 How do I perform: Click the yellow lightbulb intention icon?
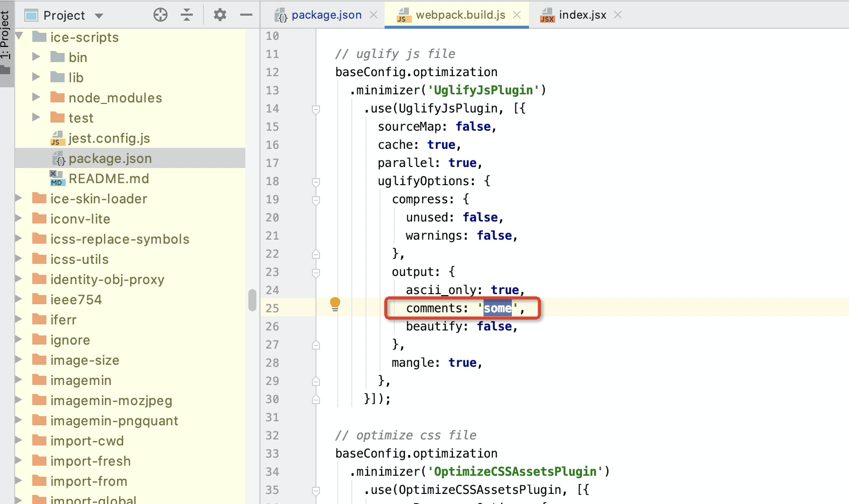(x=335, y=304)
